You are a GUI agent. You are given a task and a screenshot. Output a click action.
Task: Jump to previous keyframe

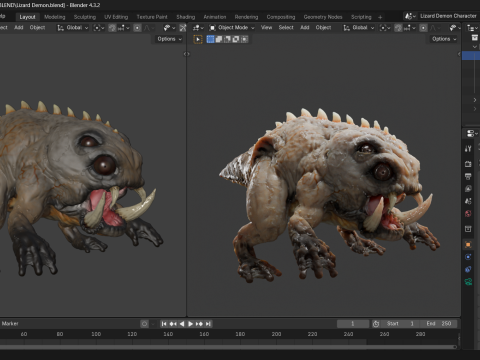coord(173,324)
